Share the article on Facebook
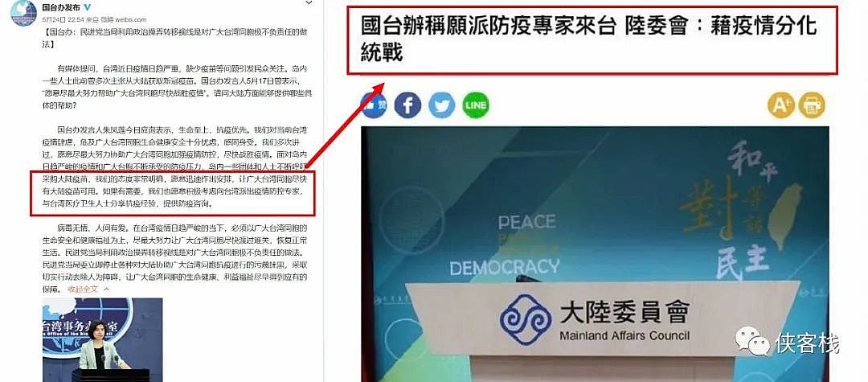The image size is (868, 382). (407, 105)
